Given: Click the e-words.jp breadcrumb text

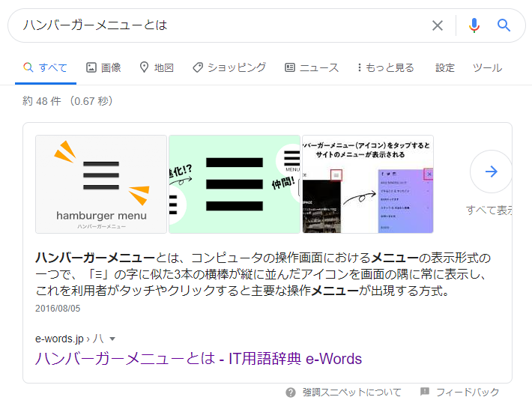Looking at the screenshot, I should [59, 339].
